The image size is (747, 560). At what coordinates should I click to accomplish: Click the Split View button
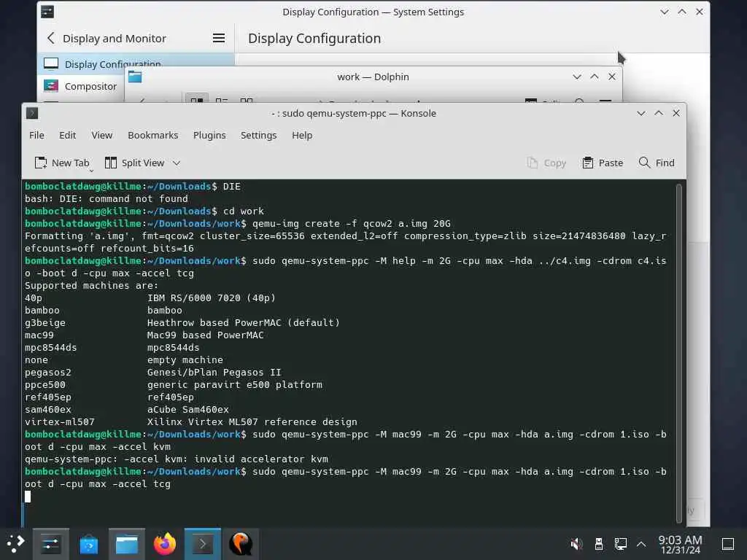[x=135, y=163]
